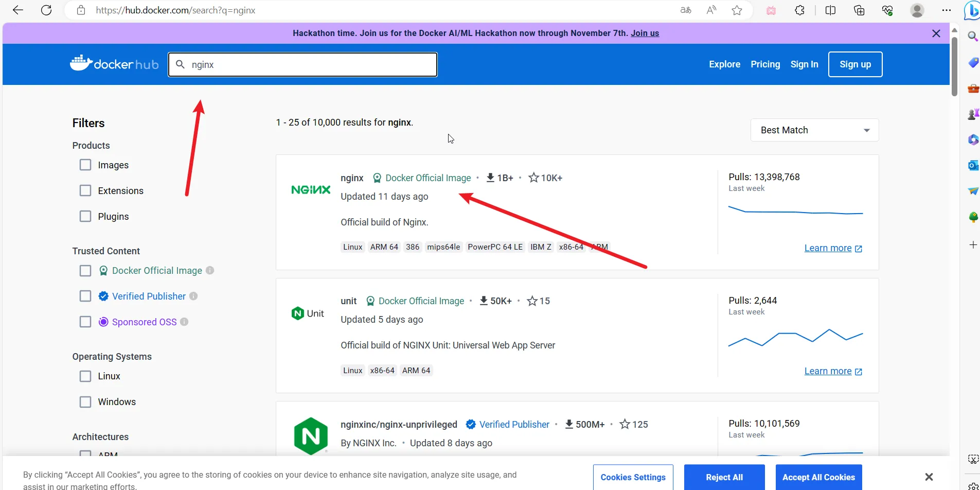The width and height of the screenshot is (980, 490).
Task: Click Docker Official Image badge on nginx
Action: tap(422, 178)
